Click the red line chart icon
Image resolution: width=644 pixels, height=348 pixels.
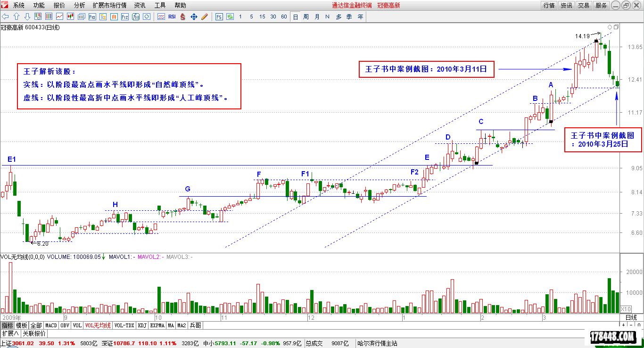(59, 17)
